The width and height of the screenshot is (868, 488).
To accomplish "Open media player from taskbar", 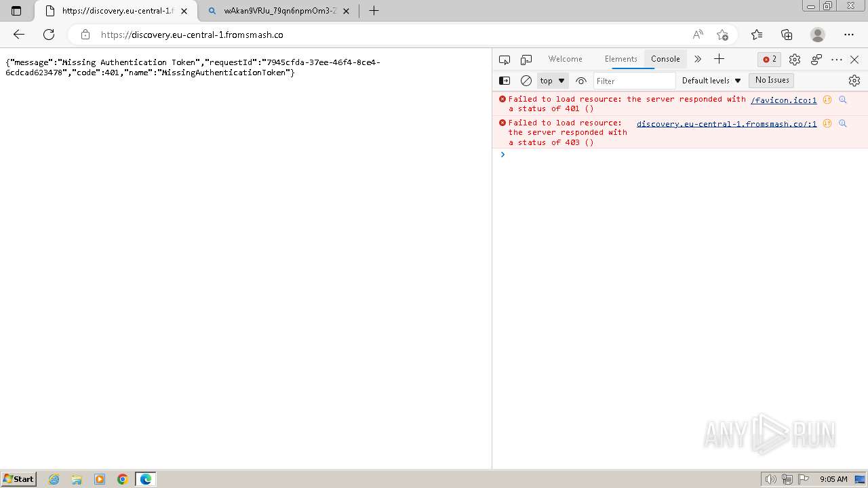I will (100, 479).
